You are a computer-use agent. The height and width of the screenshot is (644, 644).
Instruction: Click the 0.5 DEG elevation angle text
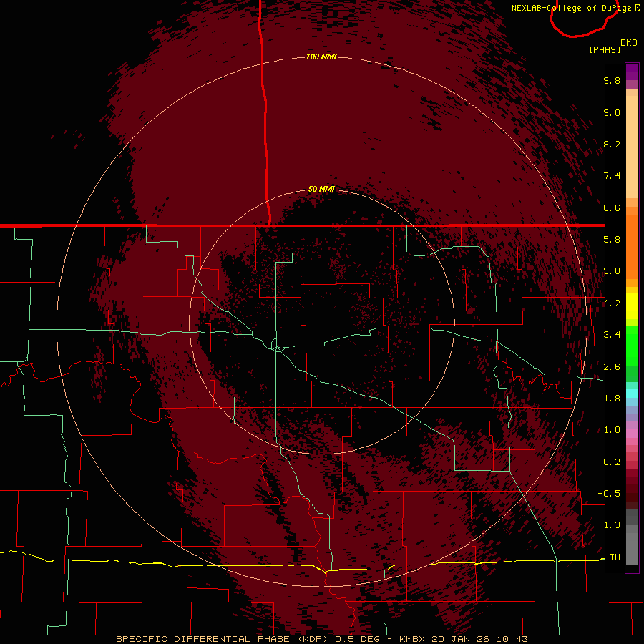point(356,639)
